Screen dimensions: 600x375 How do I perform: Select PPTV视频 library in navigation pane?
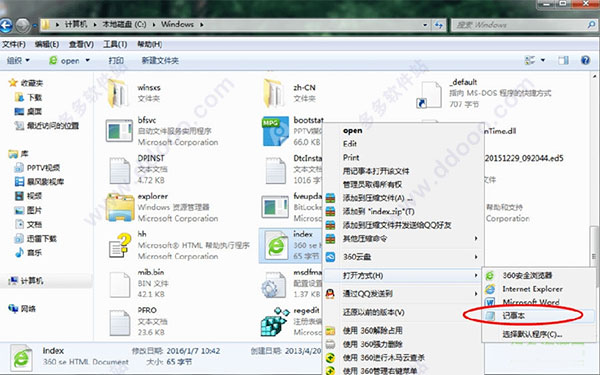(x=37, y=168)
